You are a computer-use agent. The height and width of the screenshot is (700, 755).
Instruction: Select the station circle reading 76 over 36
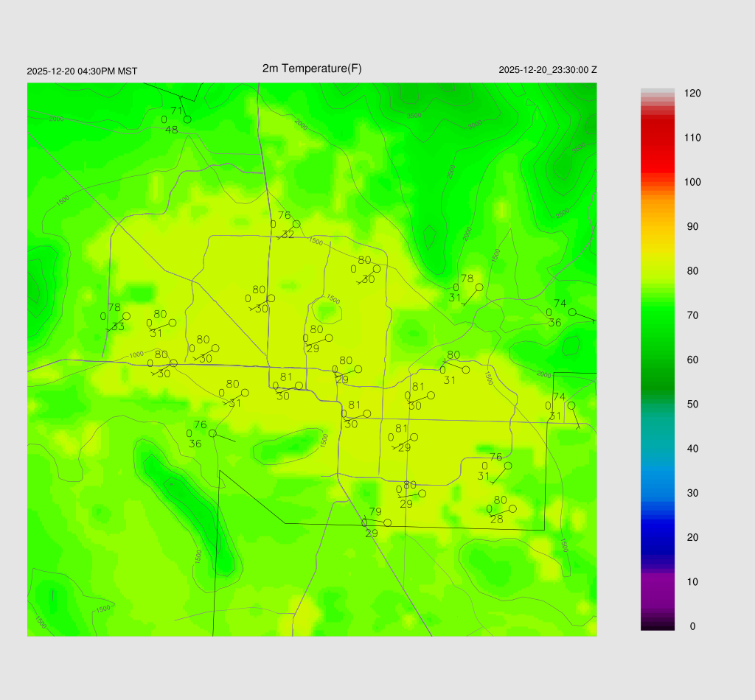(212, 433)
